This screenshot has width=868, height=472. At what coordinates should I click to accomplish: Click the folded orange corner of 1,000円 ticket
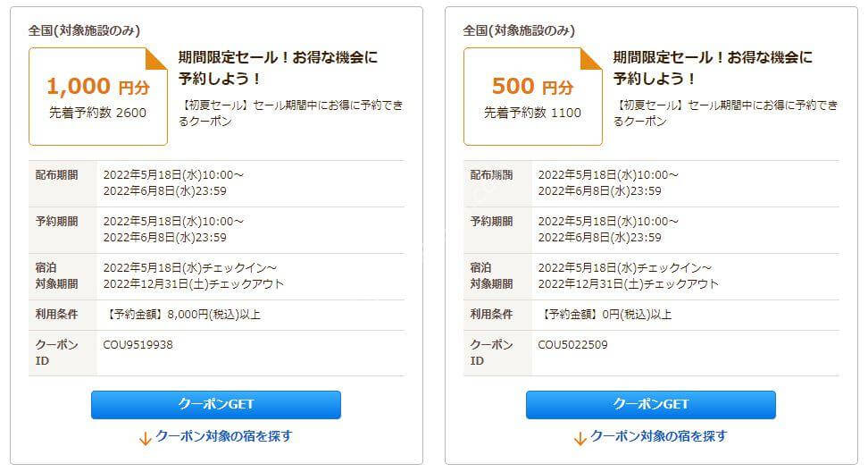click(156, 59)
